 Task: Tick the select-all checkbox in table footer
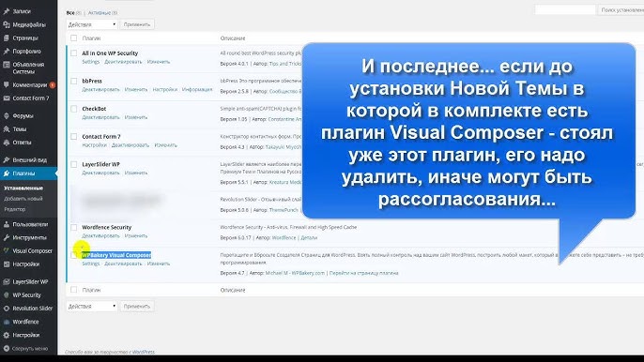pyautogui.click(x=73, y=290)
